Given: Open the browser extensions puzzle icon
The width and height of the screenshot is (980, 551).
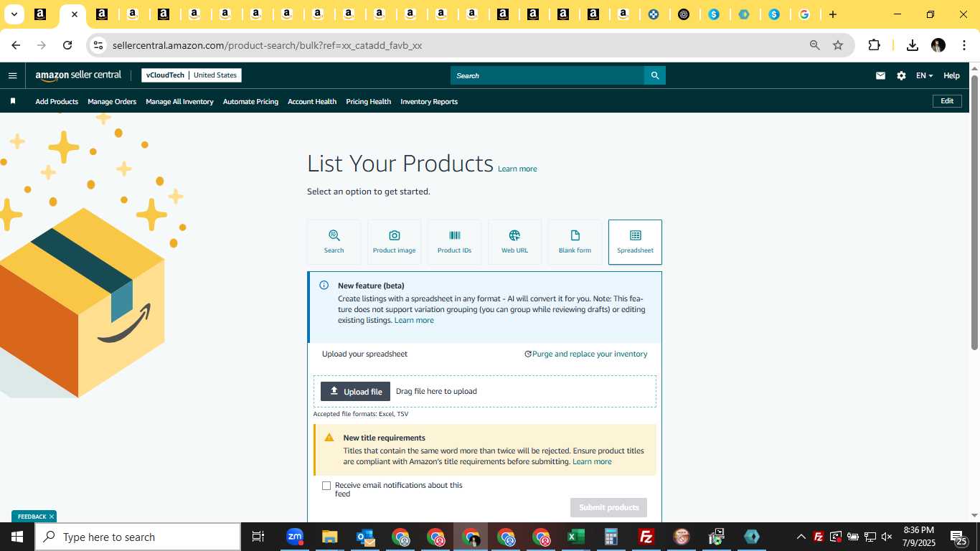Looking at the screenshot, I should (874, 45).
